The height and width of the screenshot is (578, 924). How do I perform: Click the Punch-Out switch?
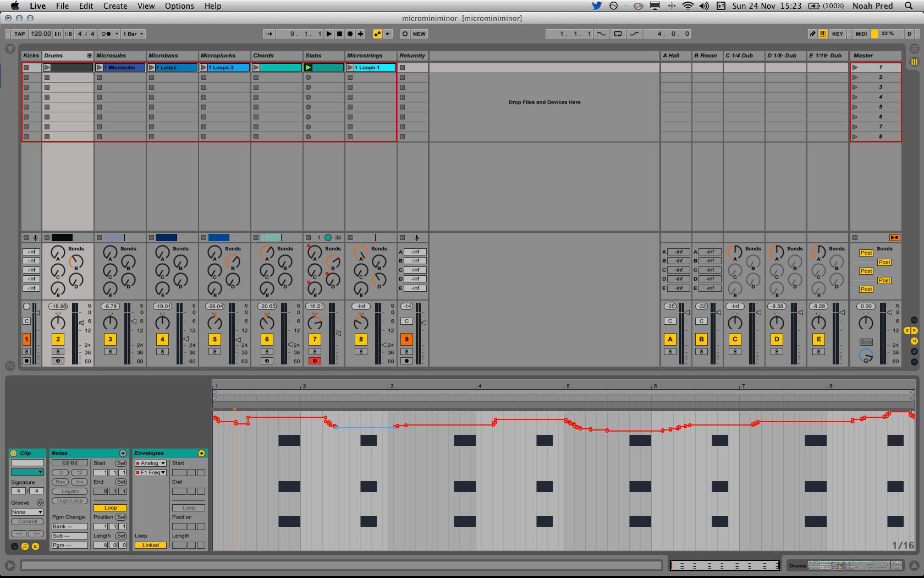pos(634,34)
